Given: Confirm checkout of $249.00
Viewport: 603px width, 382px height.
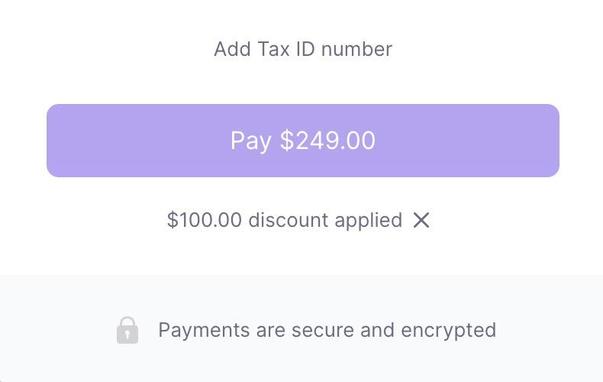Looking at the screenshot, I should (303, 140).
